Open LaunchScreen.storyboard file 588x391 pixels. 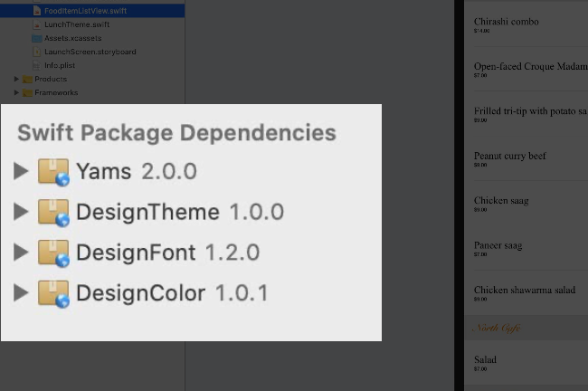click(90, 52)
